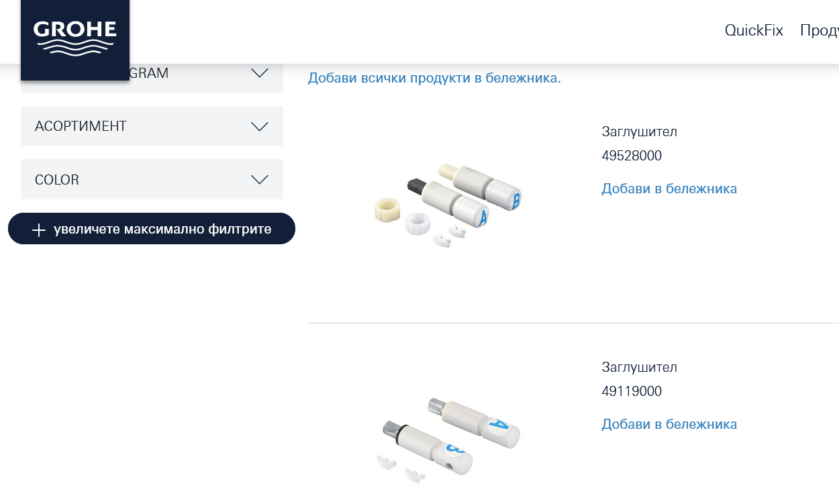
Task: Open the QuickFix menu item
Action: [754, 30]
